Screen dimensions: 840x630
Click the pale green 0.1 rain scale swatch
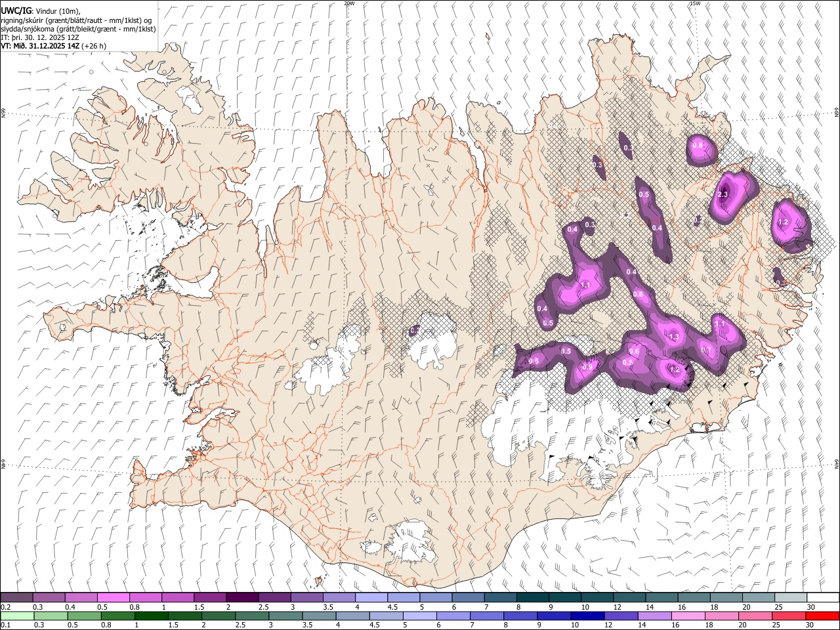[16, 616]
